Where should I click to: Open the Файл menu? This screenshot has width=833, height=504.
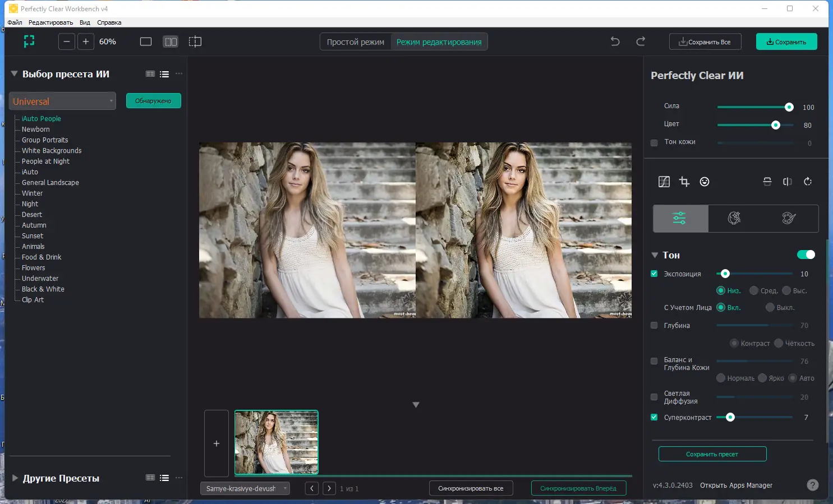[x=15, y=22]
